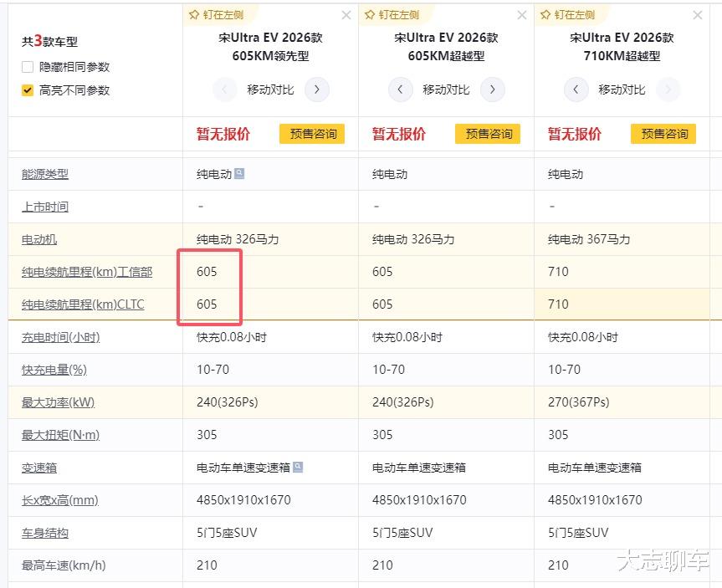
Task: Remove the 710KM超越型 model from comparison
Action: tap(698, 15)
